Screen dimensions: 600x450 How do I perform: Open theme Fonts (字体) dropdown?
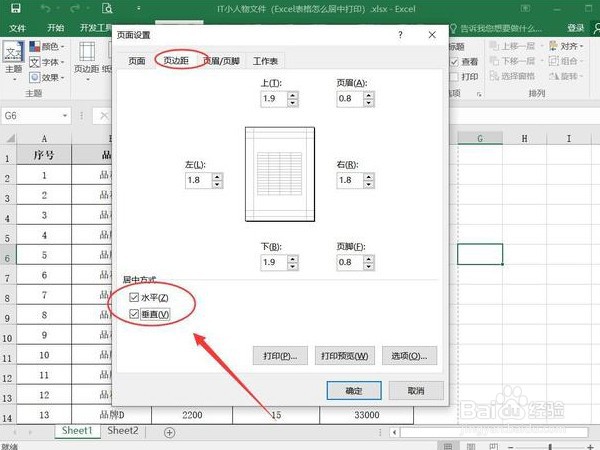click(47, 62)
